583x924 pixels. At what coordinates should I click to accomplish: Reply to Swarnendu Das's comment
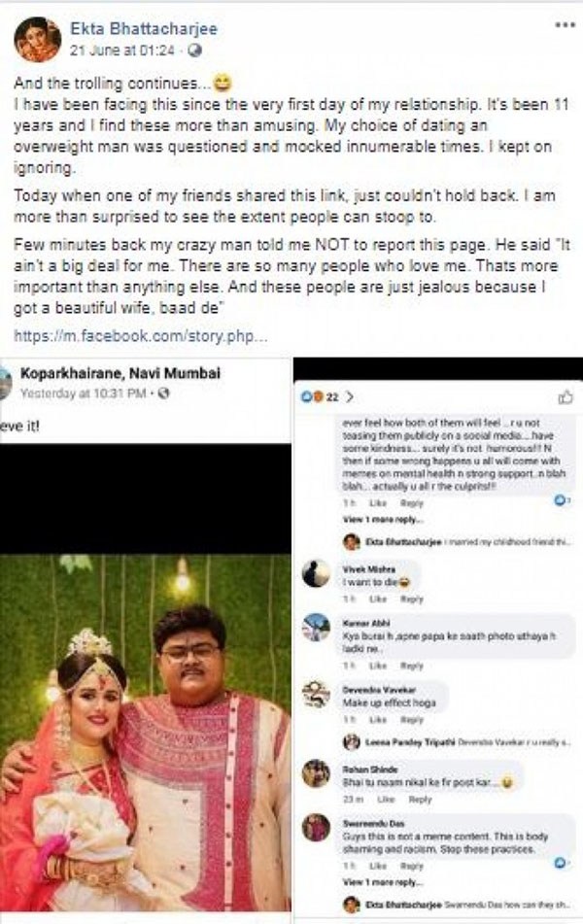click(412, 865)
